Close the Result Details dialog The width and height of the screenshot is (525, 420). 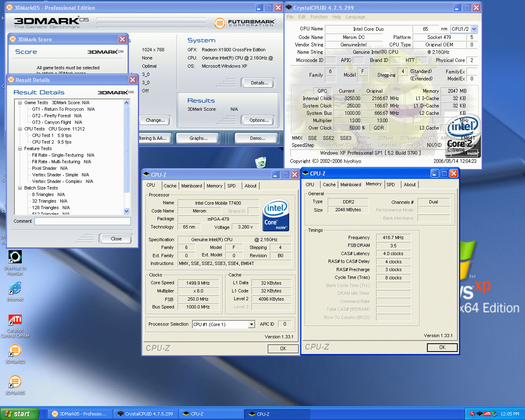pos(133,80)
